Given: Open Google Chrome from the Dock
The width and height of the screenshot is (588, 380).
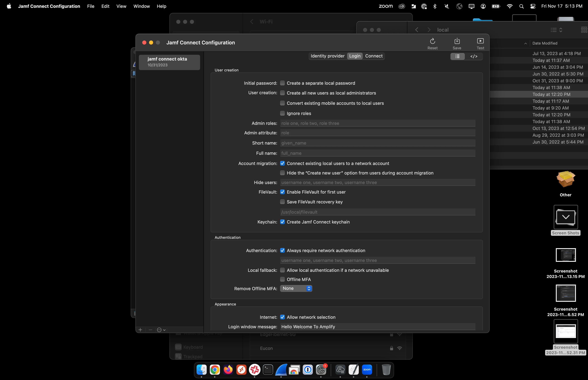Looking at the screenshot, I should pyautogui.click(x=215, y=369).
